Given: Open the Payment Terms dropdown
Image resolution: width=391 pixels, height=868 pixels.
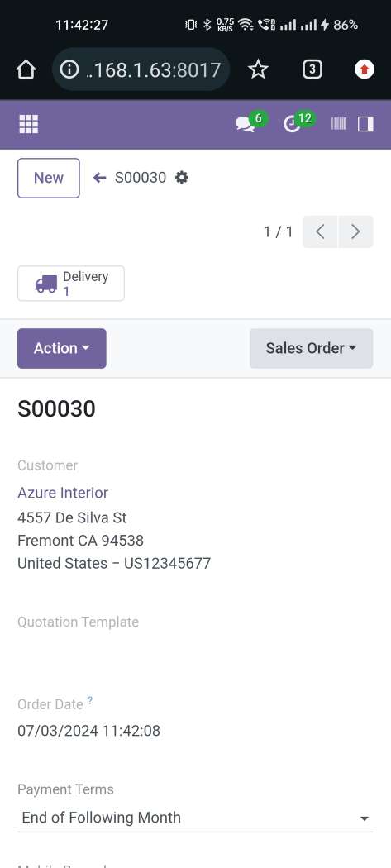Looking at the screenshot, I should tap(195, 818).
